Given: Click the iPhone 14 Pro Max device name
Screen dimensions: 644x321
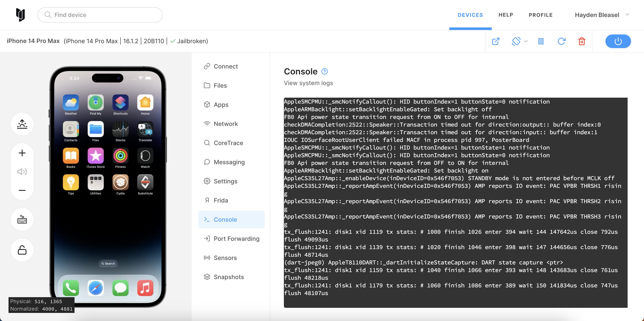Looking at the screenshot, I should (x=33, y=41).
